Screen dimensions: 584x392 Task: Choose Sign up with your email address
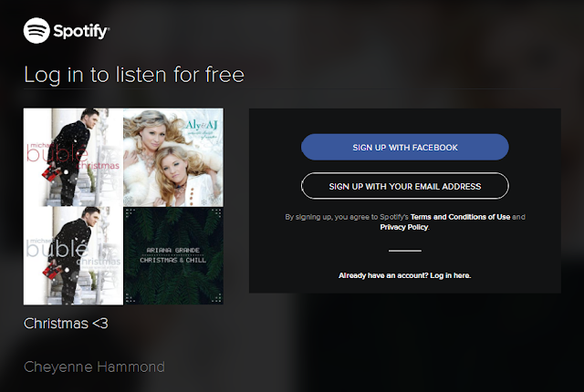[x=405, y=186]
